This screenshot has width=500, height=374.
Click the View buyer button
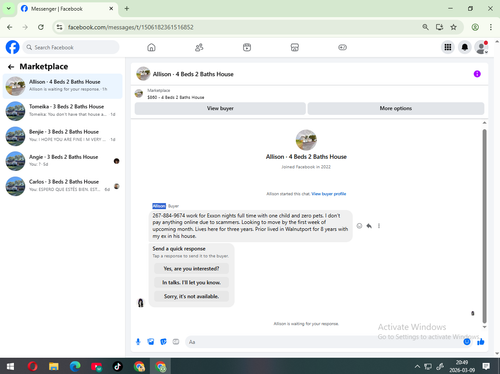[x=220, y=108]
